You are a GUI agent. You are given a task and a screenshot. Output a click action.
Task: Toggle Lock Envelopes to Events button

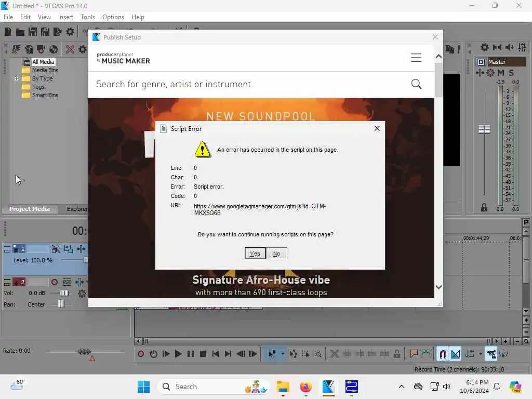click(491, 354)
